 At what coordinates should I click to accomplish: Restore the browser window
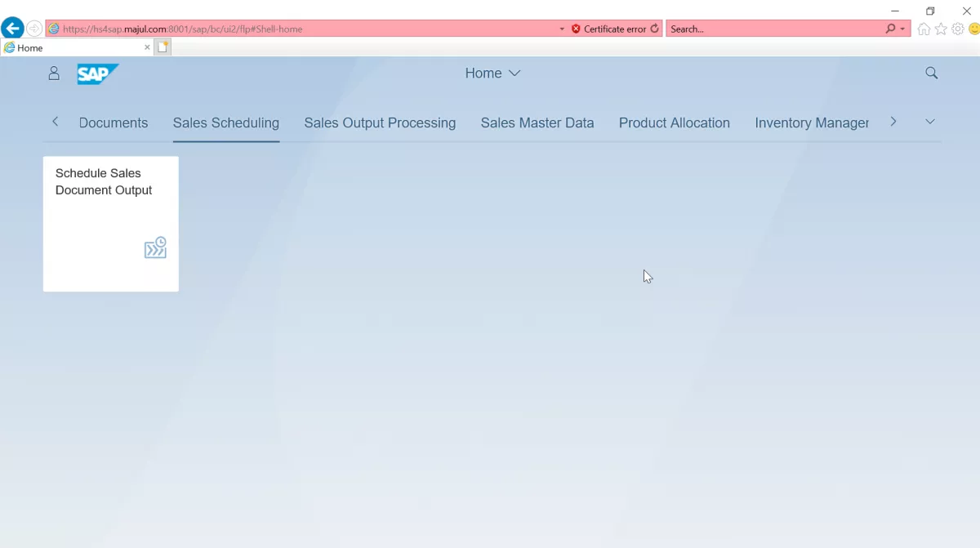point(930,11)
